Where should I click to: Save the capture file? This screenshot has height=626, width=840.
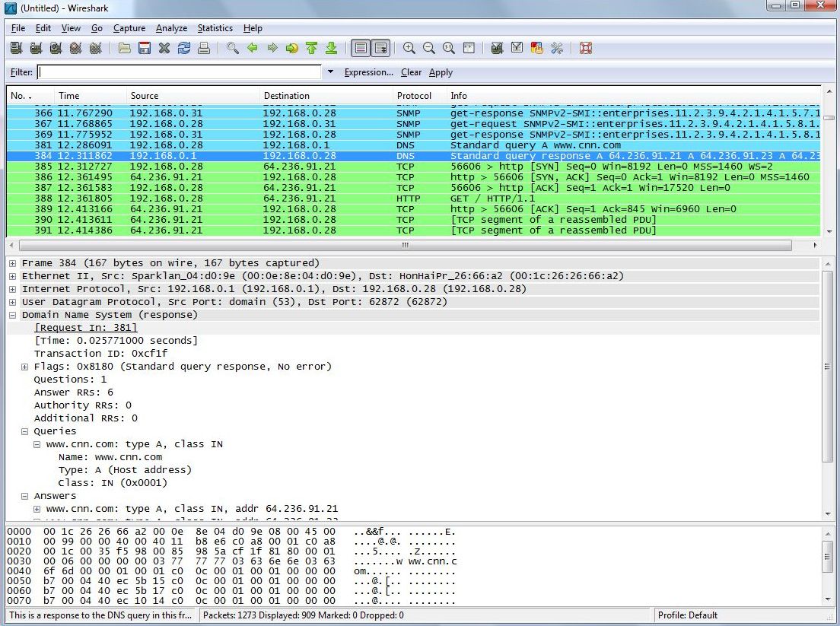[144, 48]
